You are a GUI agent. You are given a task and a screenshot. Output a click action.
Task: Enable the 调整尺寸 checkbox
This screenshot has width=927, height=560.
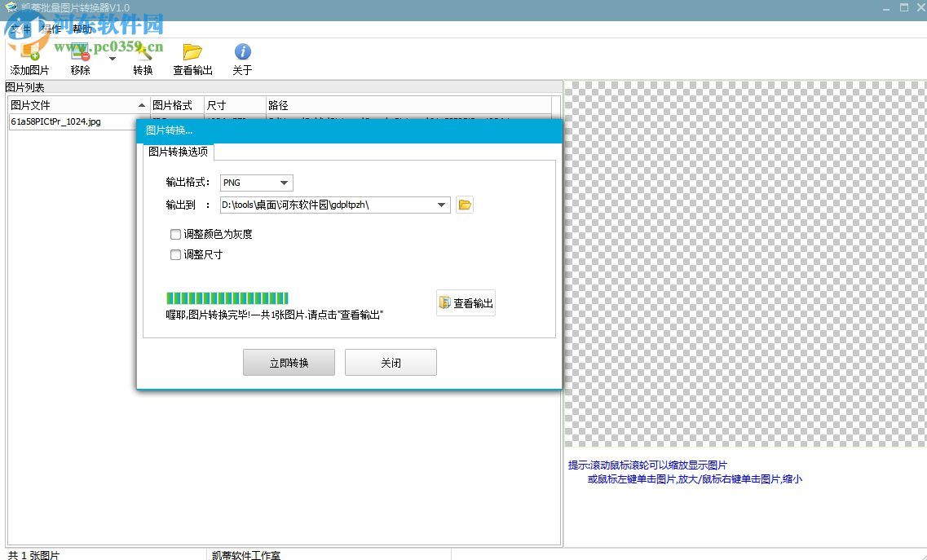175,255
